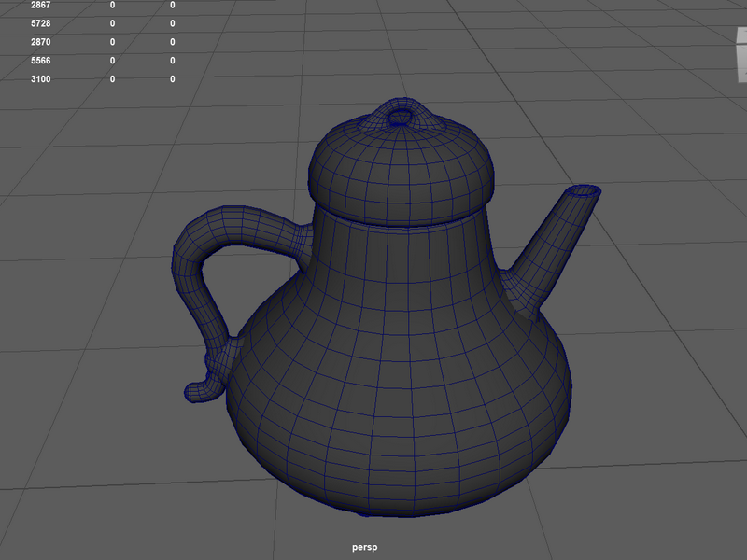Click the 5728 count value
Screen dimensions: 747x560
click(40, 23)
